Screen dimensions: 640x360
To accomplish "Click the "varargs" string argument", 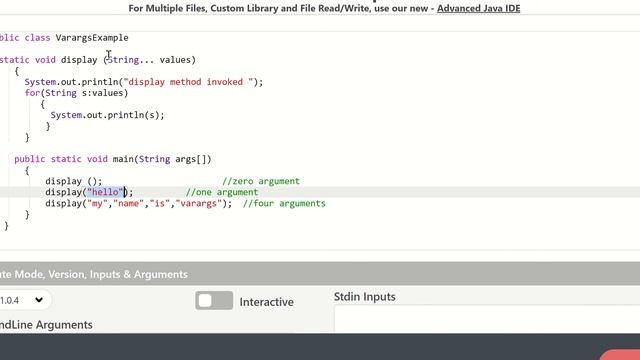I will click(x=198, y=203).
